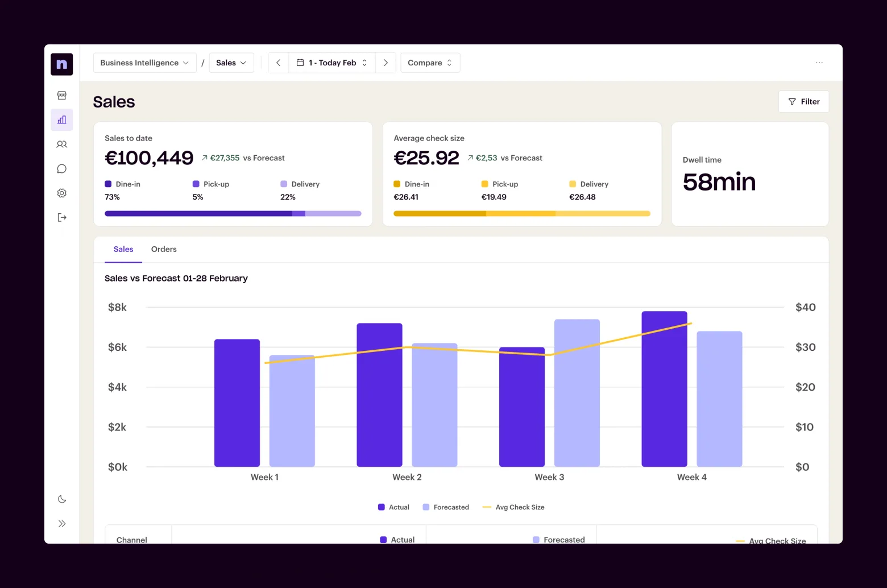The height and width of the screenshot is (588, 887).
Task: Go to previous date range arrow
Action: (x=279, y=63)
